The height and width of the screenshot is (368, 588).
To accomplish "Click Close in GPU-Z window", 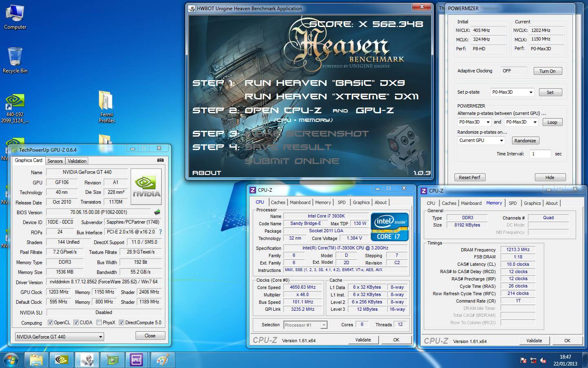I will tap(150, 335).
